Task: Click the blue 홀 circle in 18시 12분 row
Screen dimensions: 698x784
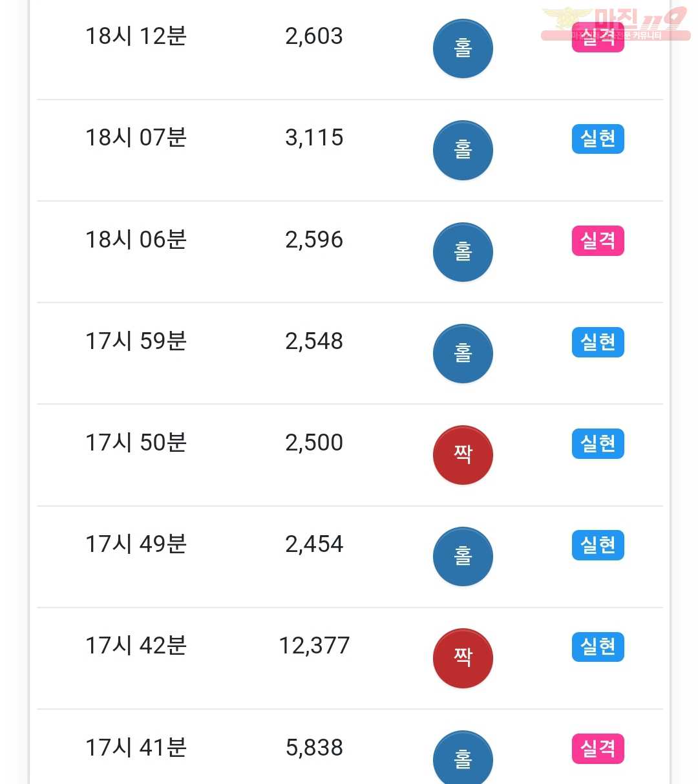Action: pos(463,48)
